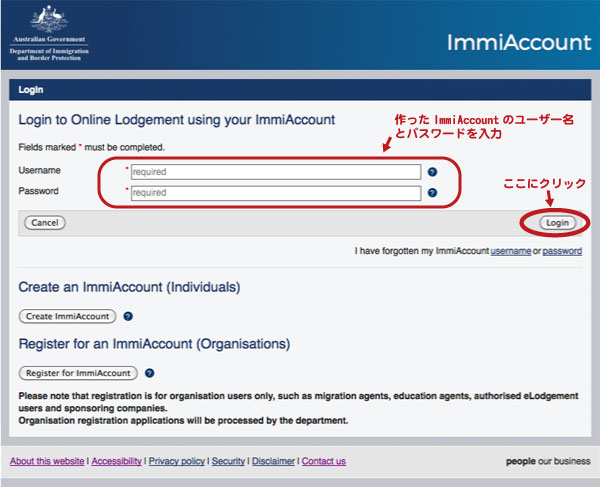
Task: Click the ImmiAccount header title
Action: (519, 42)
